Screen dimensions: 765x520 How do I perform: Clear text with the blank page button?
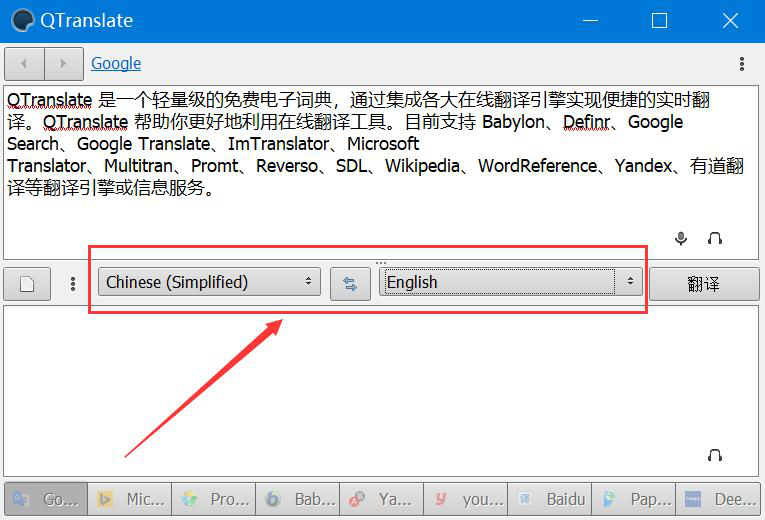[x=27, y=284]
